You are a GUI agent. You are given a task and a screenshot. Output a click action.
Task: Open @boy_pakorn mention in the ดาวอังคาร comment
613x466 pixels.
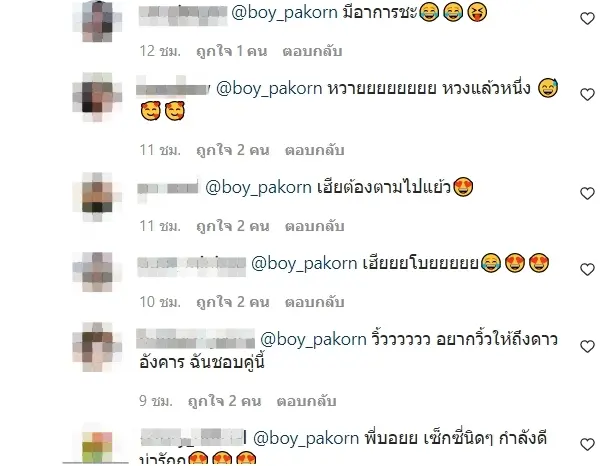(x=313, y=339)
